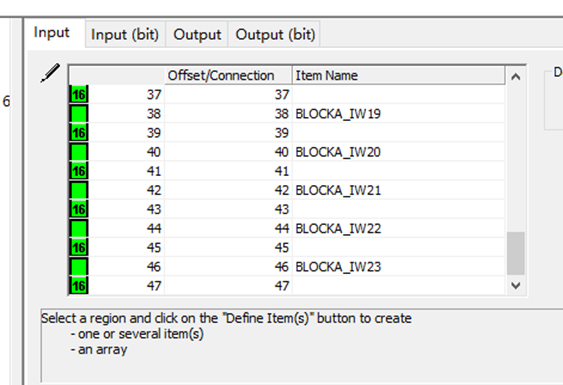Select the 16-bit icon on row 47
Image resolution: width=563 pixels, height=385 pixels.
point(79,286)
